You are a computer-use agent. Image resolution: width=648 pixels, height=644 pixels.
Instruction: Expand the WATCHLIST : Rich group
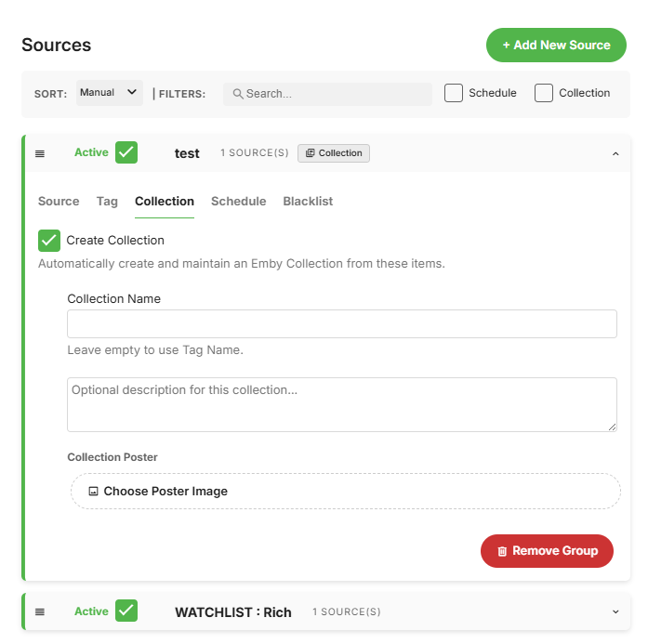(x=615, y=611)
